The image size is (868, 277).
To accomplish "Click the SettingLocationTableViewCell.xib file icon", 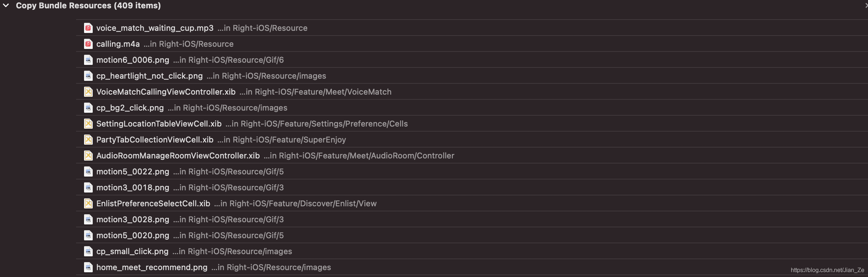I will [88, 124].
